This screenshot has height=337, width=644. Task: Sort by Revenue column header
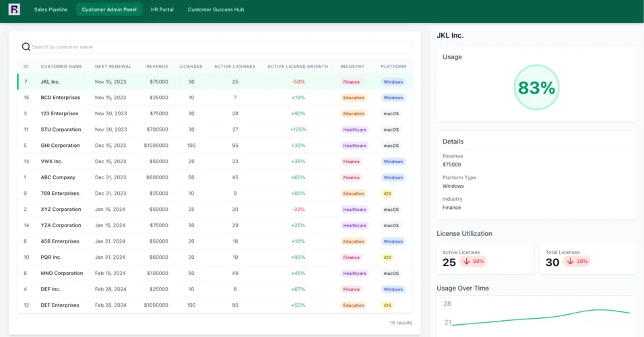158,67
